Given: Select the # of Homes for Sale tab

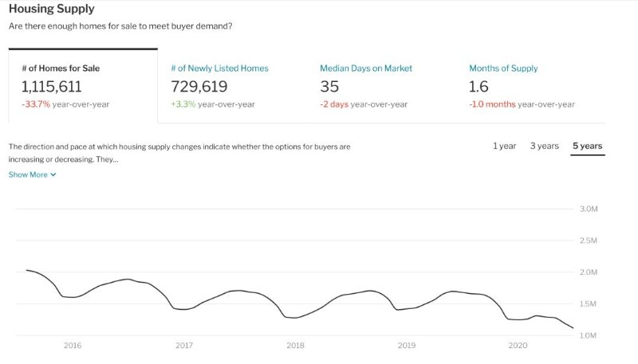Looking at the screenshot, I should coord(83,86).
